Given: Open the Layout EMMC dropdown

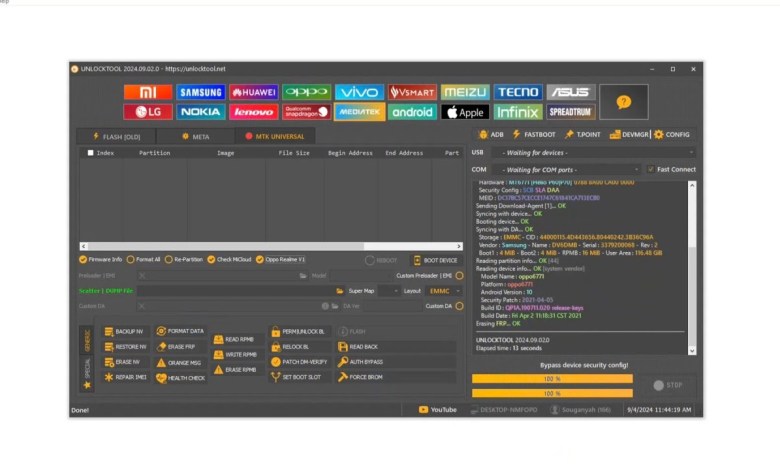Looking at the screenshot, I should tap(444, 291).
